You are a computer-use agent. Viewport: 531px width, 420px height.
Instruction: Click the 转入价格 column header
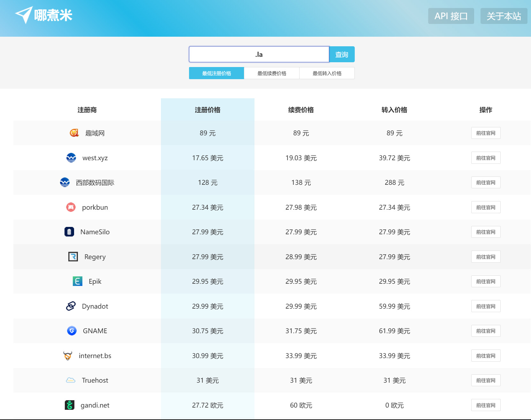[394, 110]
